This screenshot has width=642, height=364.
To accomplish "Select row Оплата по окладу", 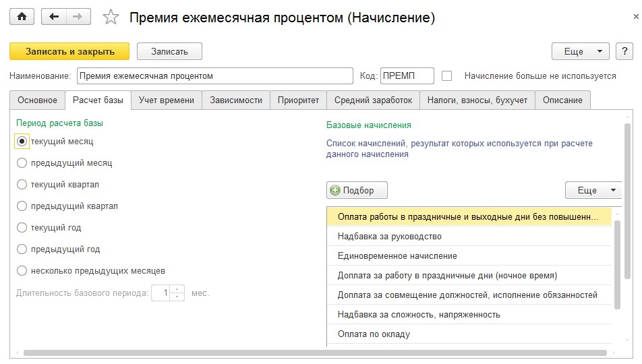I will 469,334.
